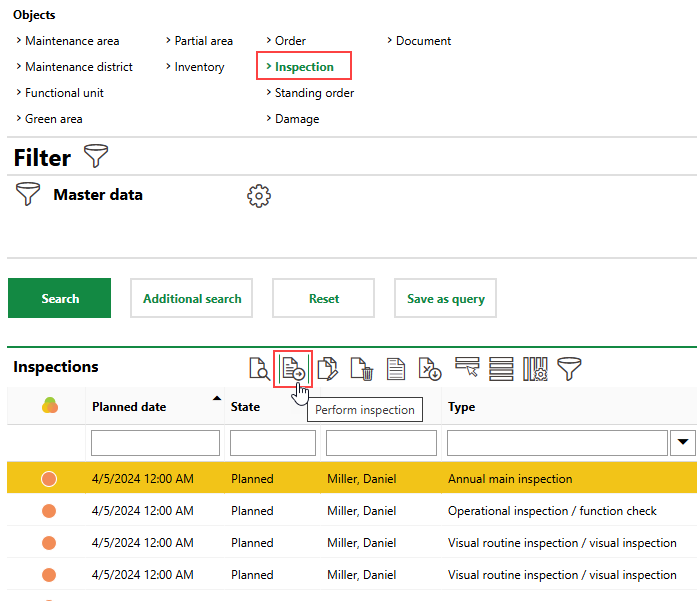
Task: Click the delete inspection trash icon
Action: 361,369
